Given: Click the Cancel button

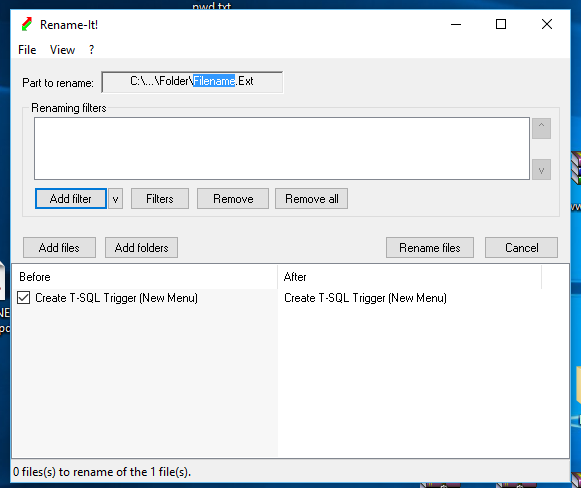Looking at the screenshot, I should (521, 248).
